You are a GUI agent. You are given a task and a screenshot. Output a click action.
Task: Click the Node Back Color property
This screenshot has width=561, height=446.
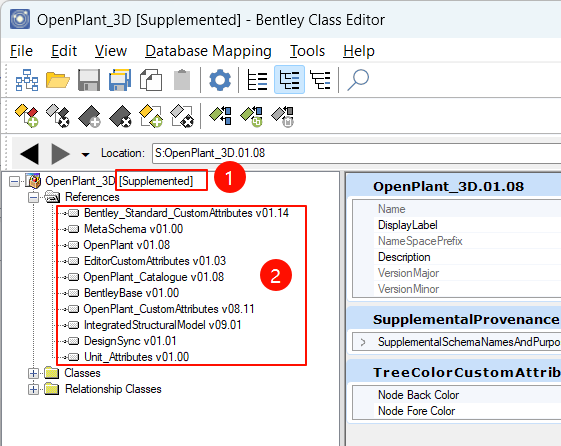[x=418, y=395]
